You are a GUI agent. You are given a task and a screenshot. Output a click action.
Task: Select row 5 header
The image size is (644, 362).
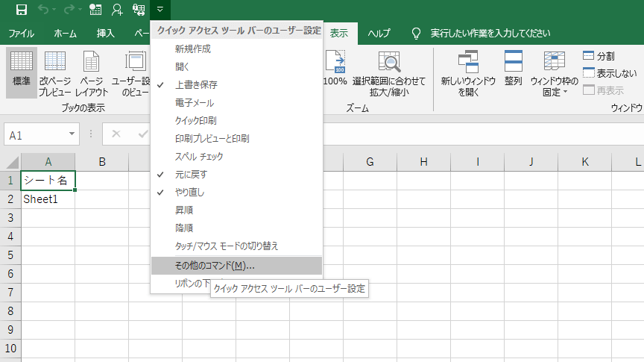(10, 255)
